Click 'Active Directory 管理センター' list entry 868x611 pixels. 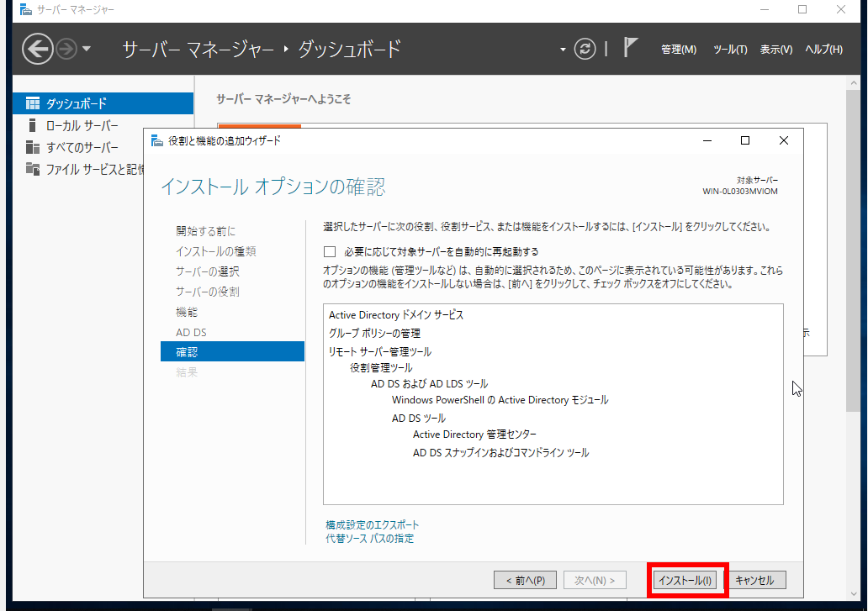point(474,435)
